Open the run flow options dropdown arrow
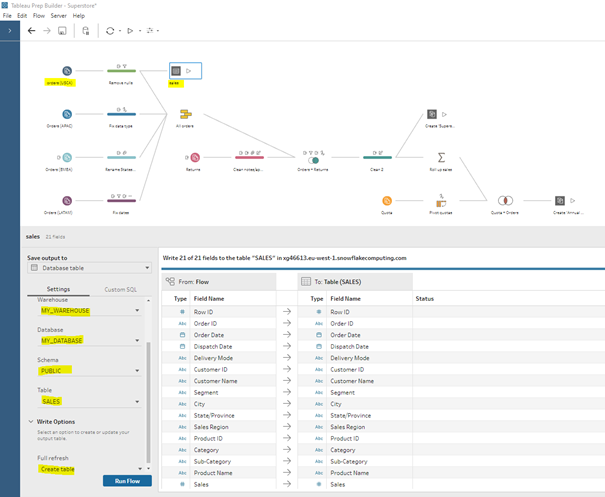This screenshot has width=605, height=497. click(140, 31)
